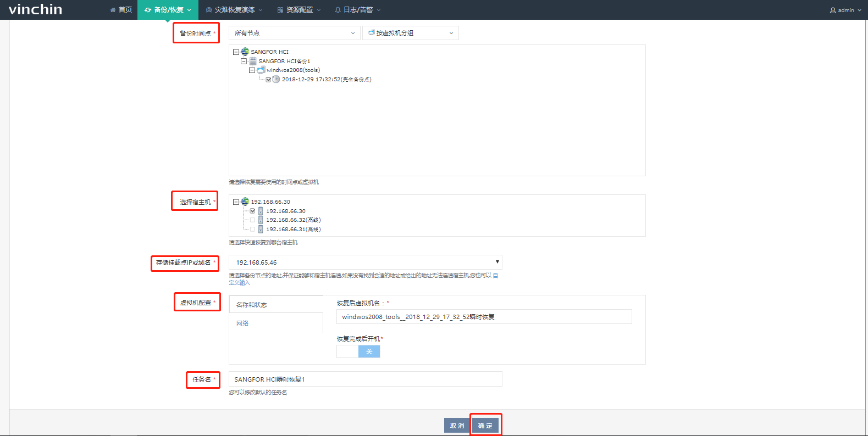Click the drill icon beside 灾难恢复演练
Image resolution: width=868 pixels, height=436 pixels.
pyautogui.click(x=209, y=10)
